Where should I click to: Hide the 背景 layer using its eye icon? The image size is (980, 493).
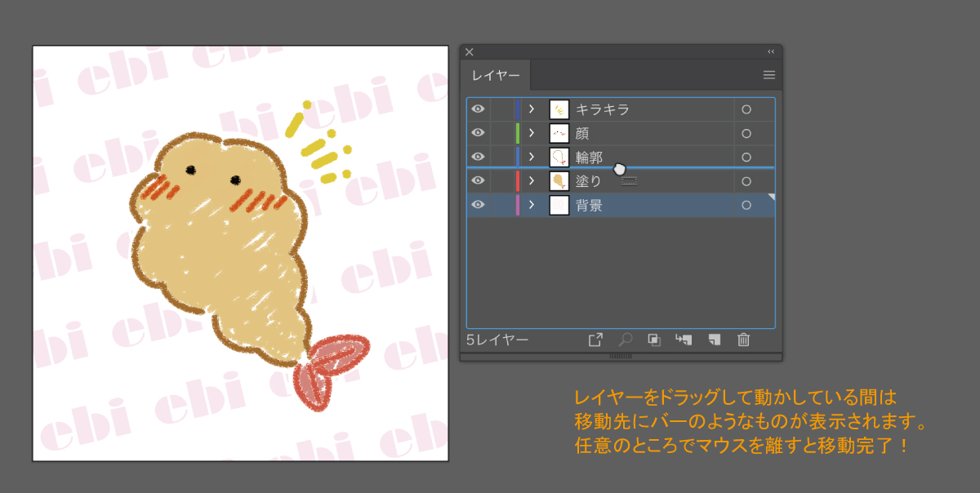click(478, 205)
